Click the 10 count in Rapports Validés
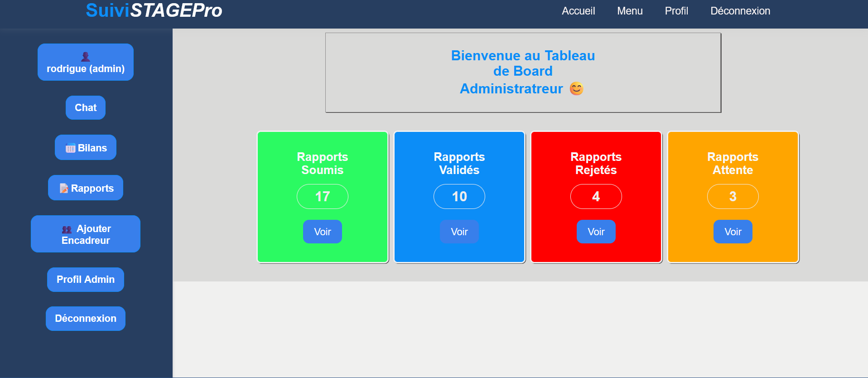Viewport: 868px width, 378px height. coord(459,196)
